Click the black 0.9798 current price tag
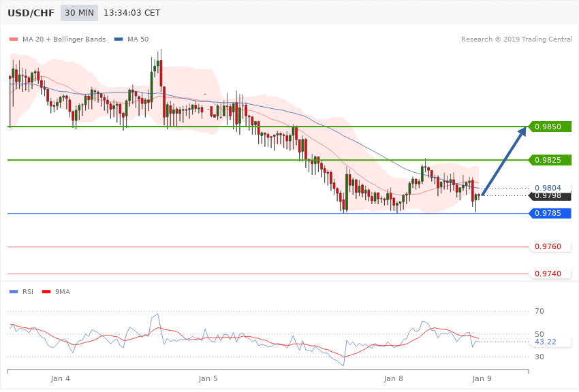579x392 pixels. click(x=549, y=196)
